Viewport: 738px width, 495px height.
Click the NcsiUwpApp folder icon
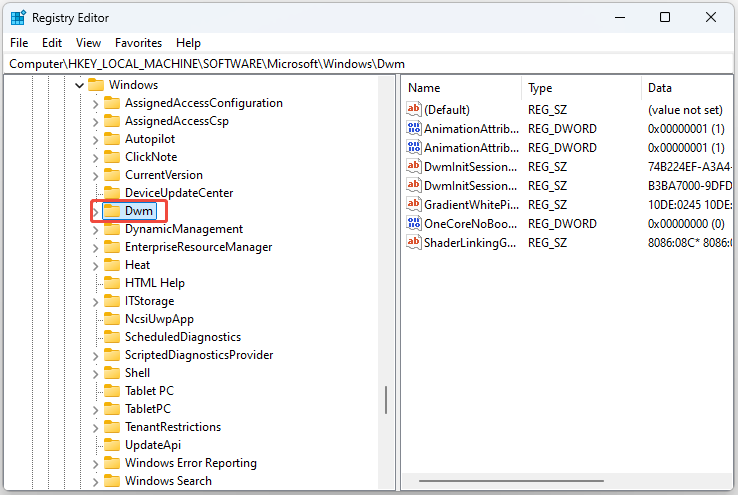[112, 319]
